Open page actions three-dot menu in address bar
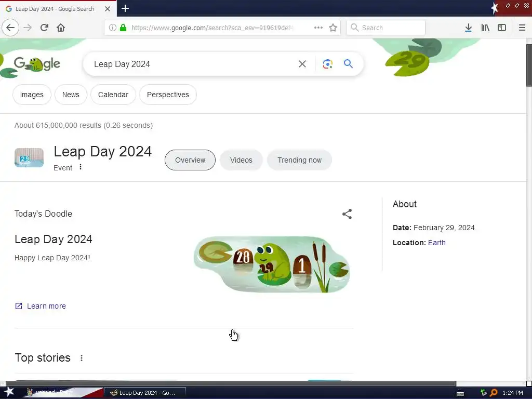This screenshot has height=399, width=532. 318,28
